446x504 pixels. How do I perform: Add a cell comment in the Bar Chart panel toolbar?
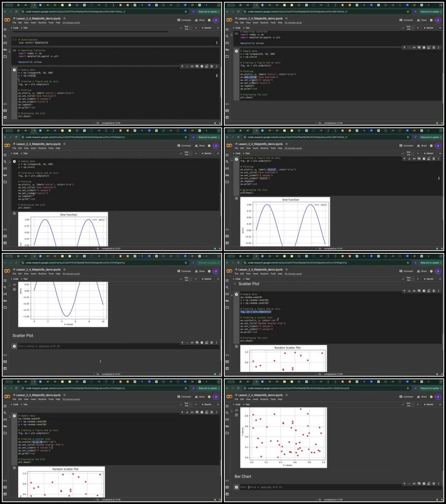click(419, 483)
